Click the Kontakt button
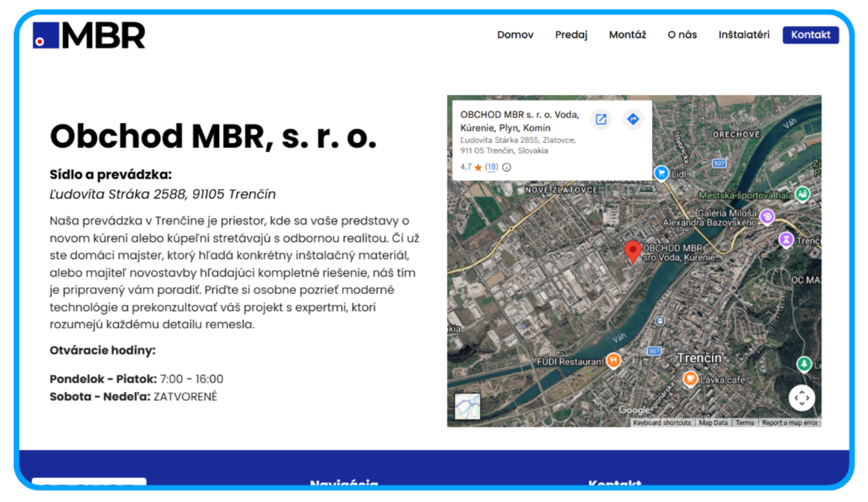This screenshot has height=502, width=868. 810,34
